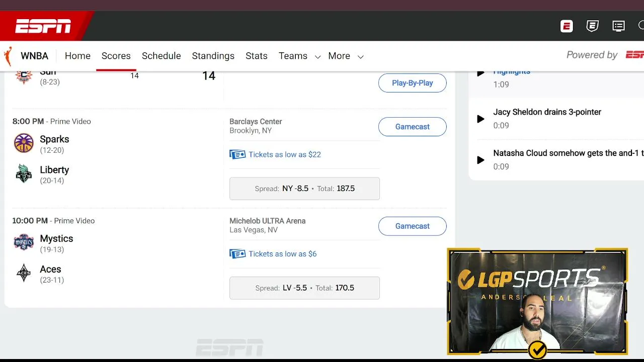Open Gamecast for Sparks vs Liberty
Screen dimensions: 644x362
coord(413,127)
